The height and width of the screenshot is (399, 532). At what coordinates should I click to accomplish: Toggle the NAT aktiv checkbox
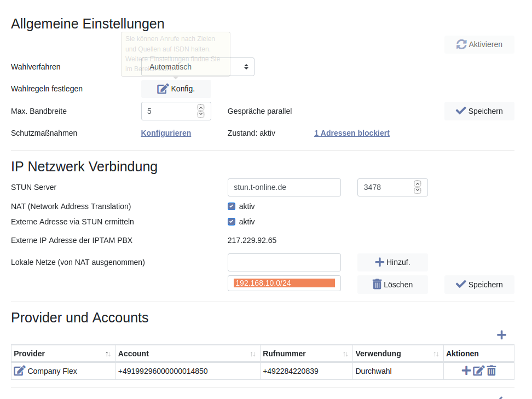(x=232, y=206)
